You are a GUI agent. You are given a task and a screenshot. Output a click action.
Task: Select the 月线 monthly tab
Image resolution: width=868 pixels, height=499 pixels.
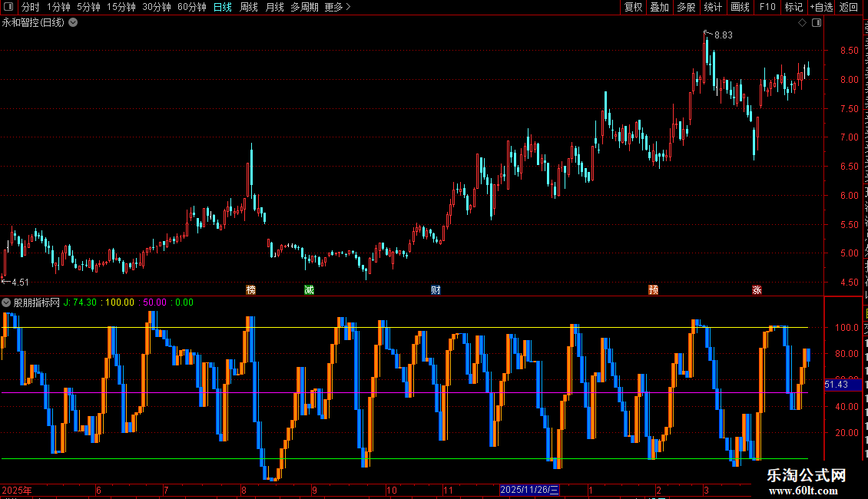click(x=274, y=7)
